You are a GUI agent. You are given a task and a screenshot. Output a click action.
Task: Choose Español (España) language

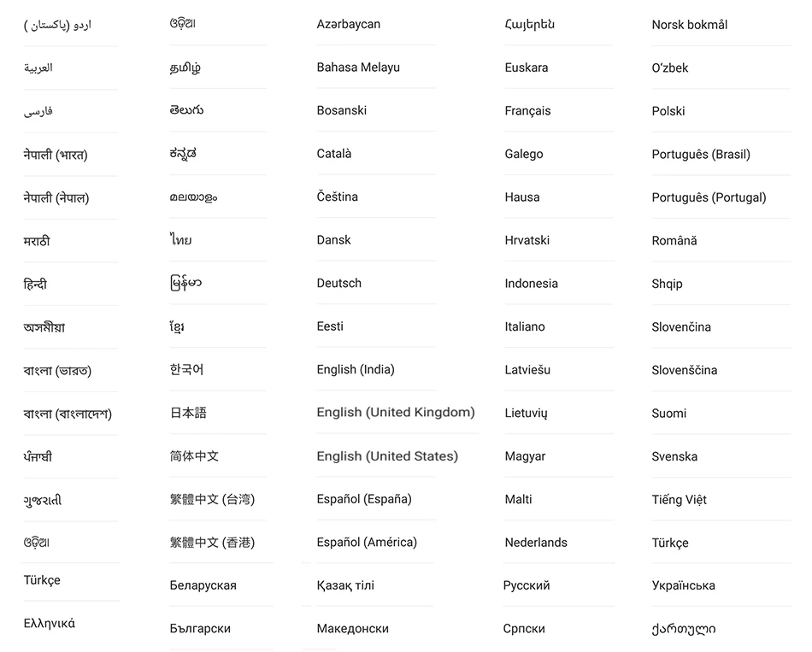[x=364, y=499]
